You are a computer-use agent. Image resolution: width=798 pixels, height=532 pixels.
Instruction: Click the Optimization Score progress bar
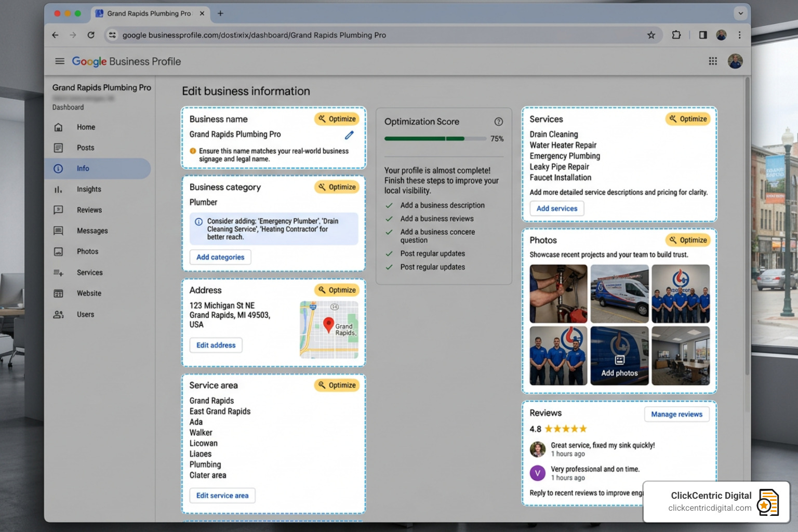coord(435,139)
